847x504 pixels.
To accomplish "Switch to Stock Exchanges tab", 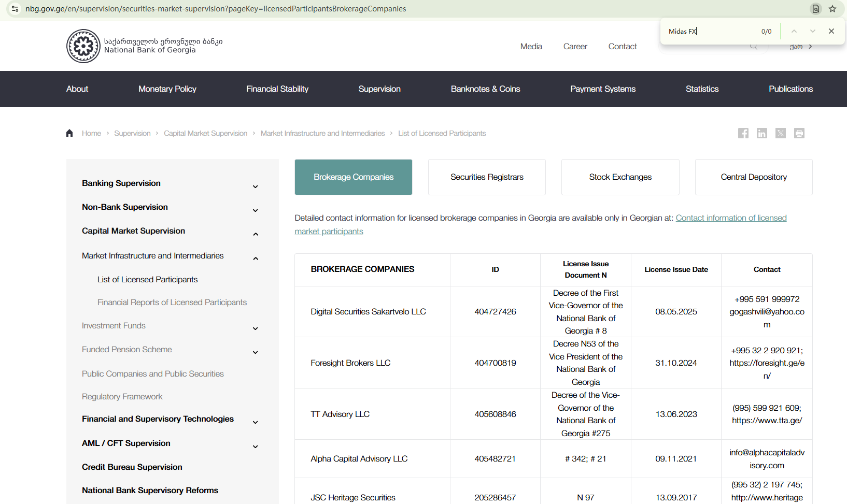I will pyautogui.click(x=620, y=177).
